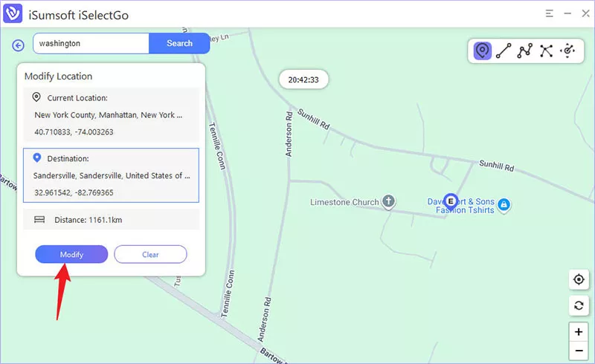Viewport: 595px width, 364px height.
Task: Click the refresh map icon
Action: [x=578, y=305]
